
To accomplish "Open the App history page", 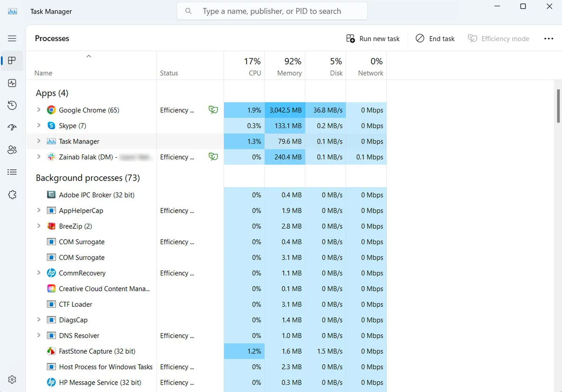I will (x=12, y=105).
